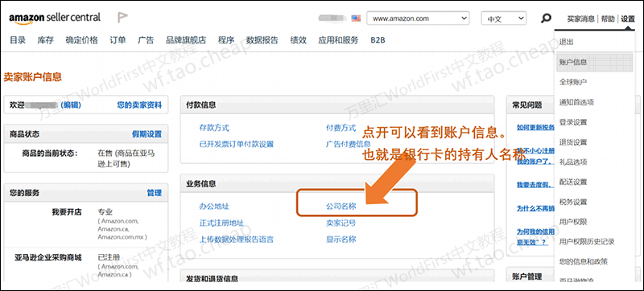Click the 管理 link under 您的服务

click(x=155, y=193)
